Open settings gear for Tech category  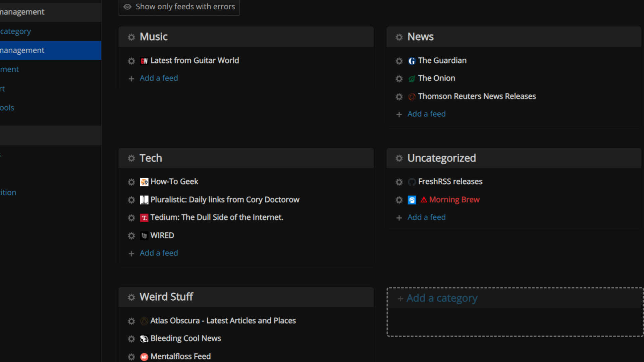(x=131, y=158)
